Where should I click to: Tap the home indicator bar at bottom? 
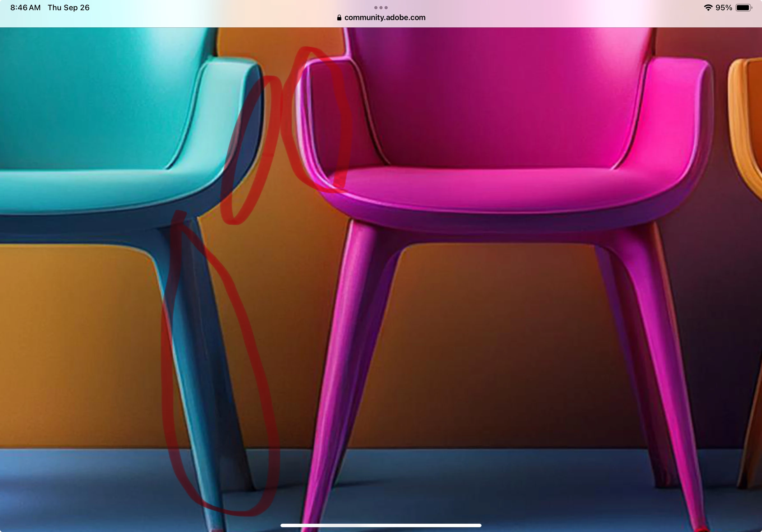pyautogui.click(x=381, y=525)
